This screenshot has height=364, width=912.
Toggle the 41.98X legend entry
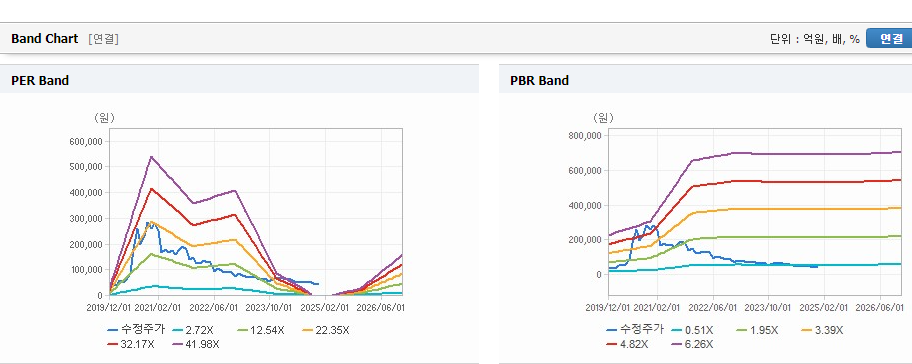[196, 344]
